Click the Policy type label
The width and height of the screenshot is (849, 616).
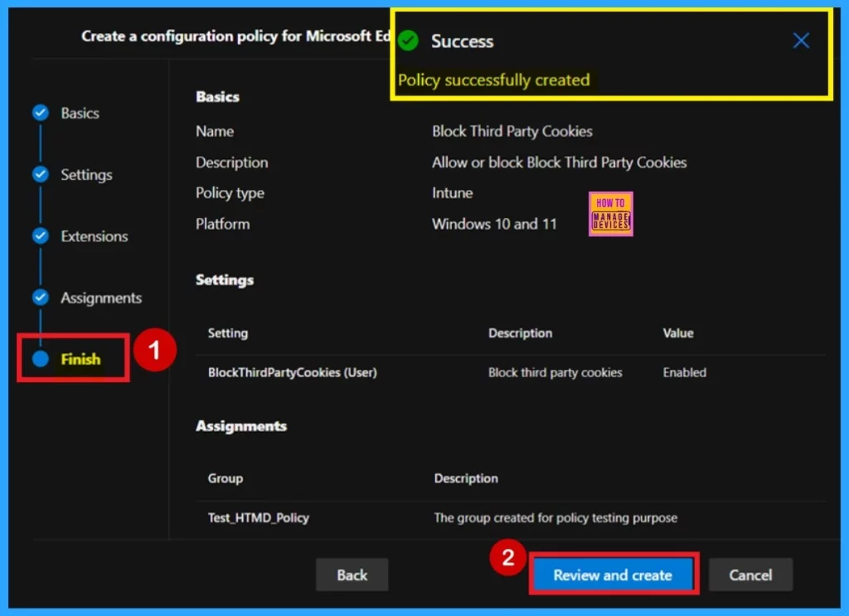[x=230, y=193]
